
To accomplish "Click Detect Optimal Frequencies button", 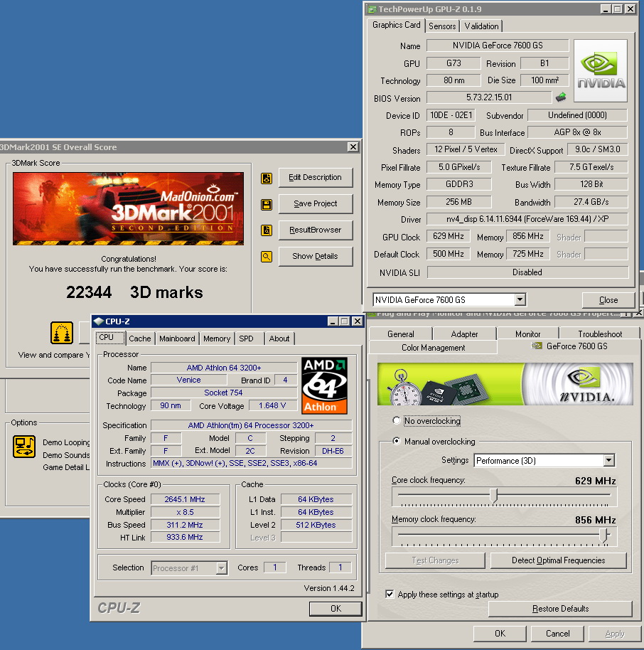I will 558,560.
